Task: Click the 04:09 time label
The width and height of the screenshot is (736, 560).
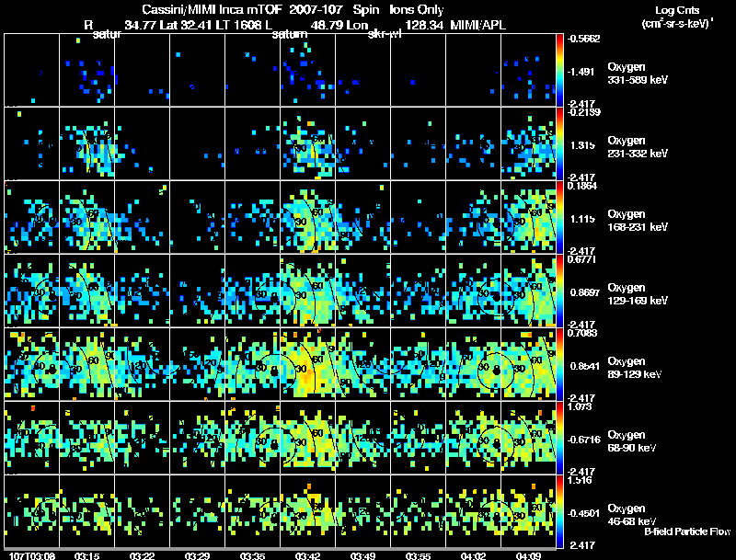Action: point(528,556)
